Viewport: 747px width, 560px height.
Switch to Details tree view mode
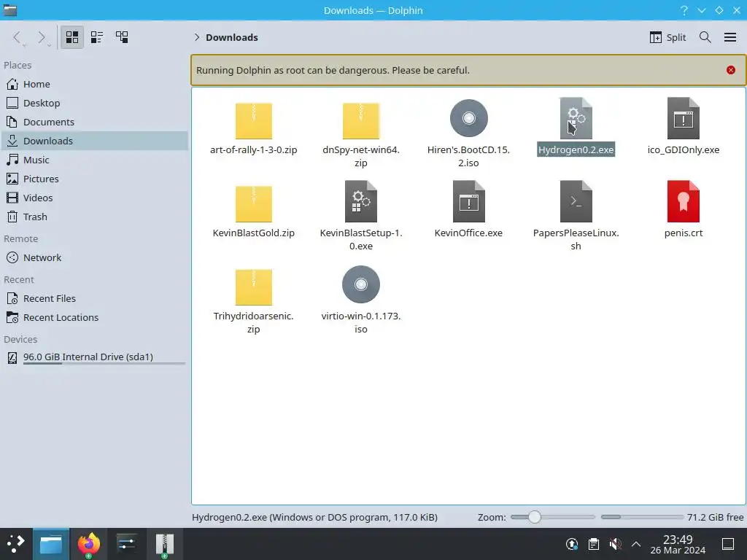click(x=122, y=37)
